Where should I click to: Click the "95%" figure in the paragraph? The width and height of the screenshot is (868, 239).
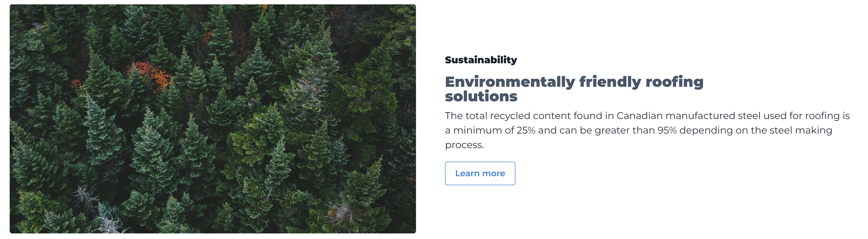pyautogui.click(x=667, y=131)
